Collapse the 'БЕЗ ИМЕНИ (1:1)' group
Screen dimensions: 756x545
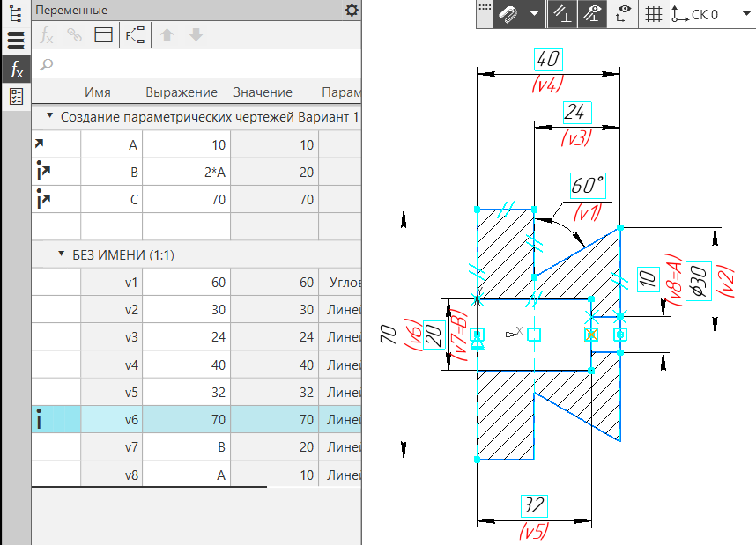point(61,254)
